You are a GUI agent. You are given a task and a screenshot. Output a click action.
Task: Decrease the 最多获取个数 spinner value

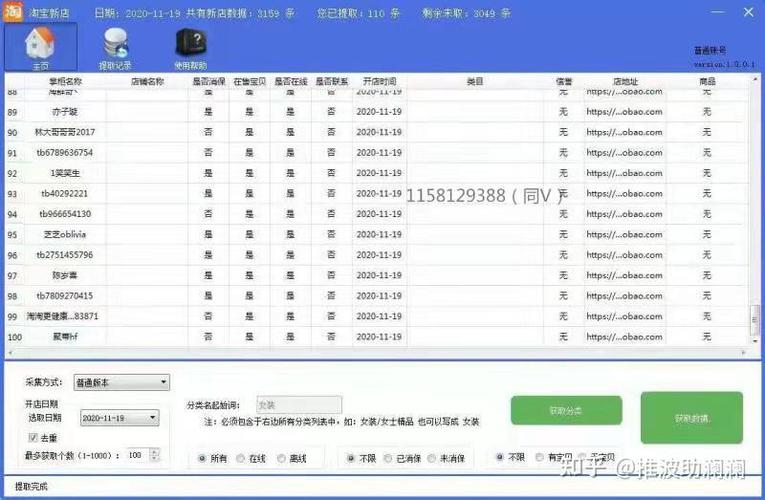tap(155, 459)
